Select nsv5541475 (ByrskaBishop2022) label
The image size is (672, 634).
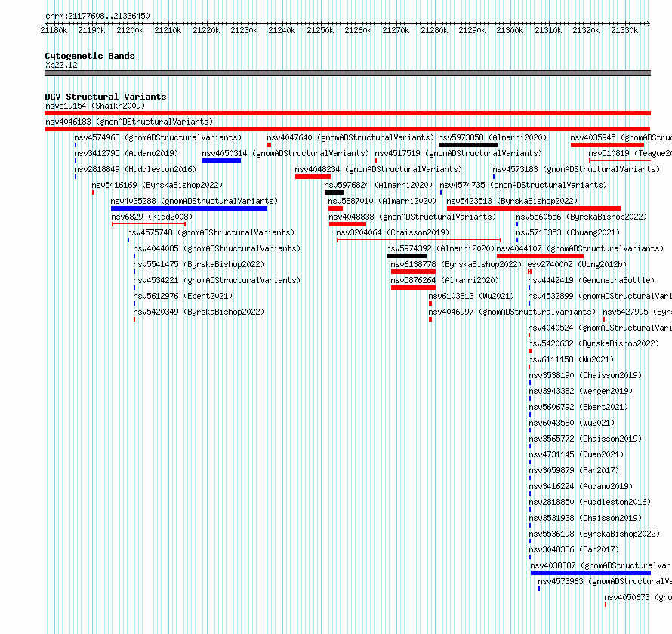[x=199, y=264]
